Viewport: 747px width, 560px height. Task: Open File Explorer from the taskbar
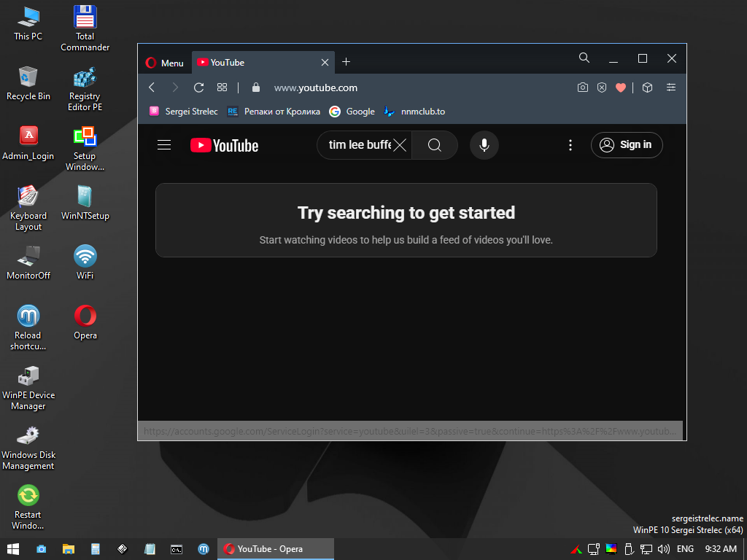coord(69,549)
